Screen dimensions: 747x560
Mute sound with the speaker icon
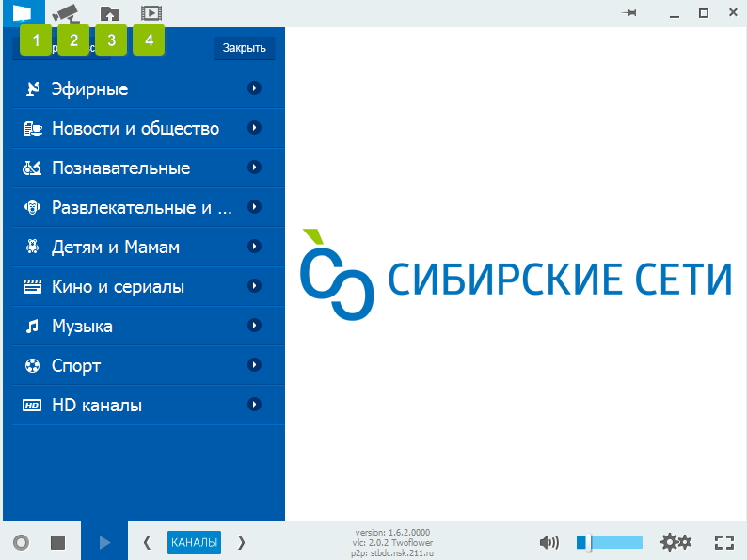[x=548, y=542]
